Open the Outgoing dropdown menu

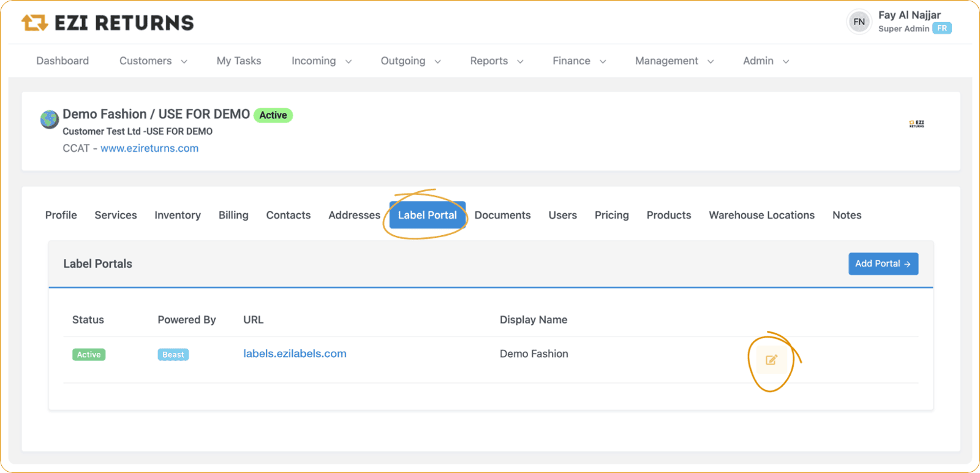pyautogui.click(x=410, y=61)
